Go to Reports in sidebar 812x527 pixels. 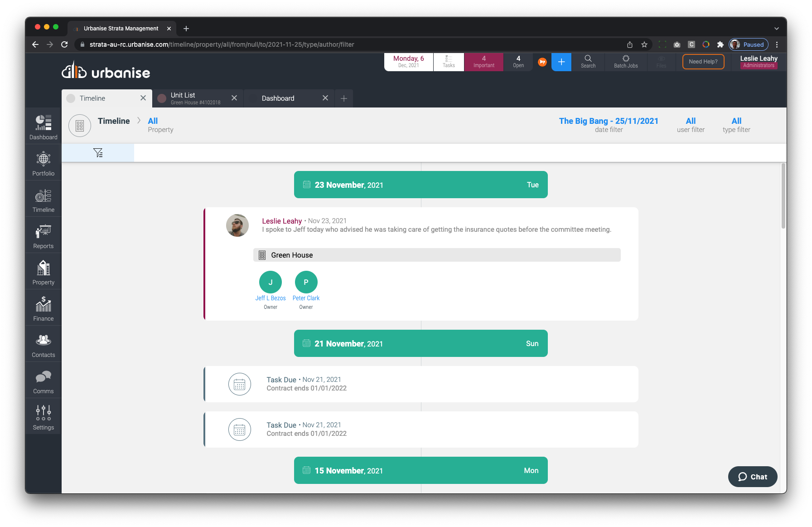(x=43, y=235)
